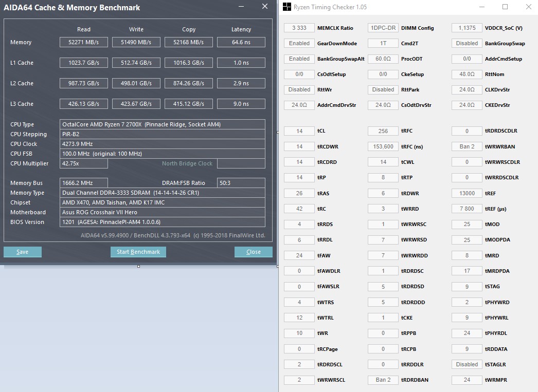Click the tRAS value 26
Screen dimensions: 538x392
click(299, 193)
